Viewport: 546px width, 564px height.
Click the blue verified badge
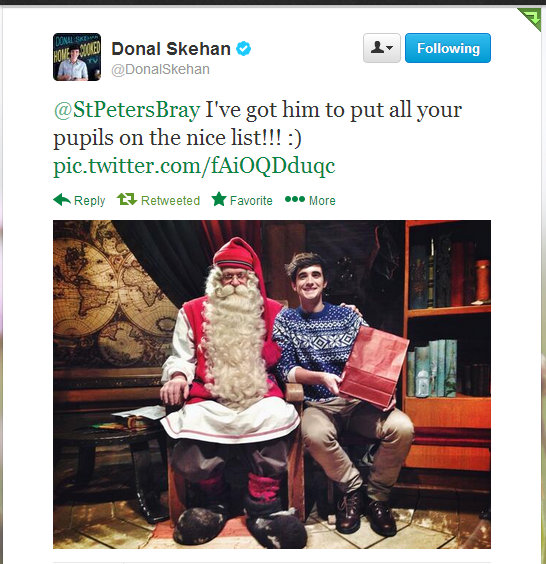pyautogui.click(x=244, y=49)
